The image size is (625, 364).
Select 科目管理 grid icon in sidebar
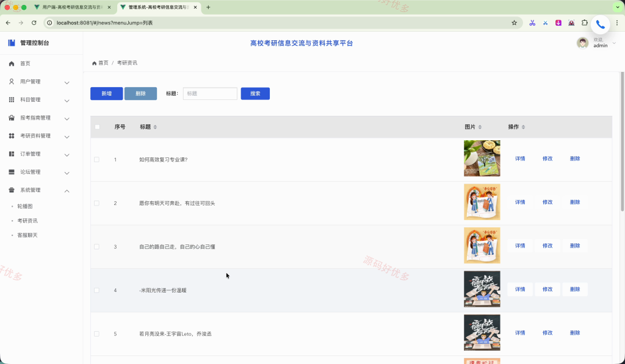click(x=12, y=99)
